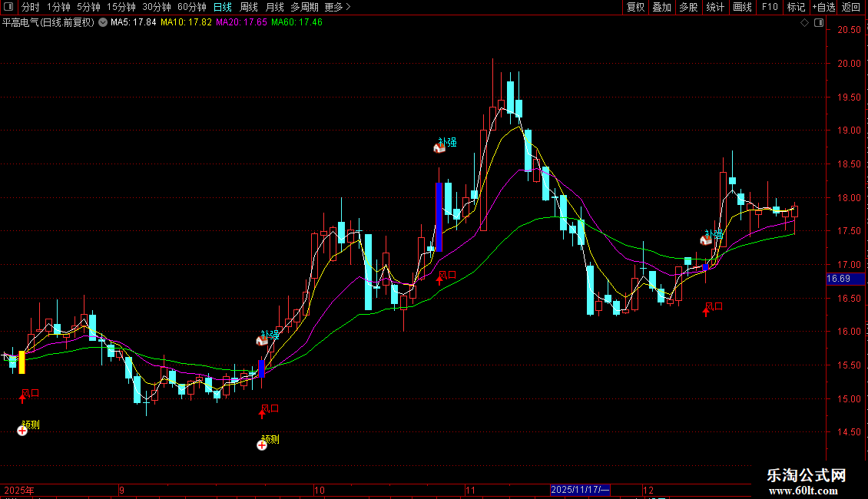Viewport: 868px width, 499px height.
Task: Click the 补强 signal icon near 19.00
Action: tap(439, 148)
